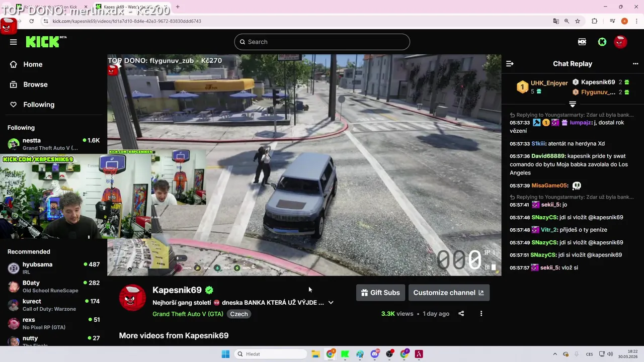Viewport: 644px width, 362px height.
Task: Open video more options menu
Action: [x=481, y=314]
